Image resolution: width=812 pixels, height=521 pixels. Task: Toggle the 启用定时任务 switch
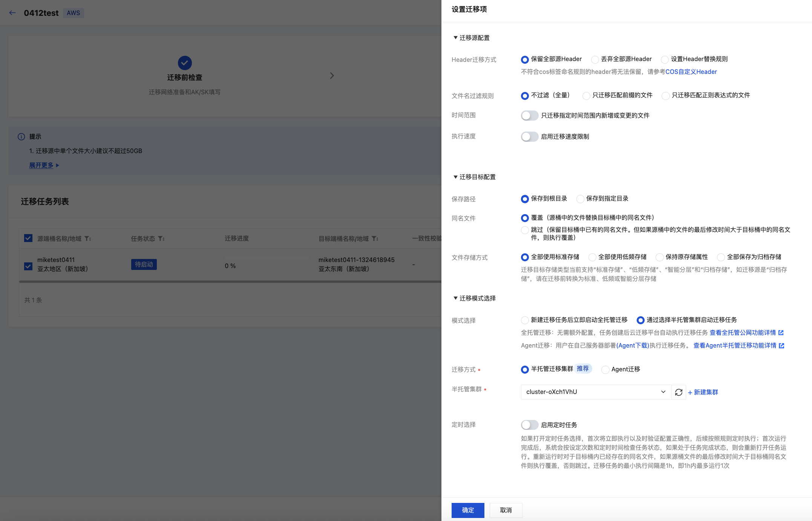pyautogui.click(x=529, y=425)
